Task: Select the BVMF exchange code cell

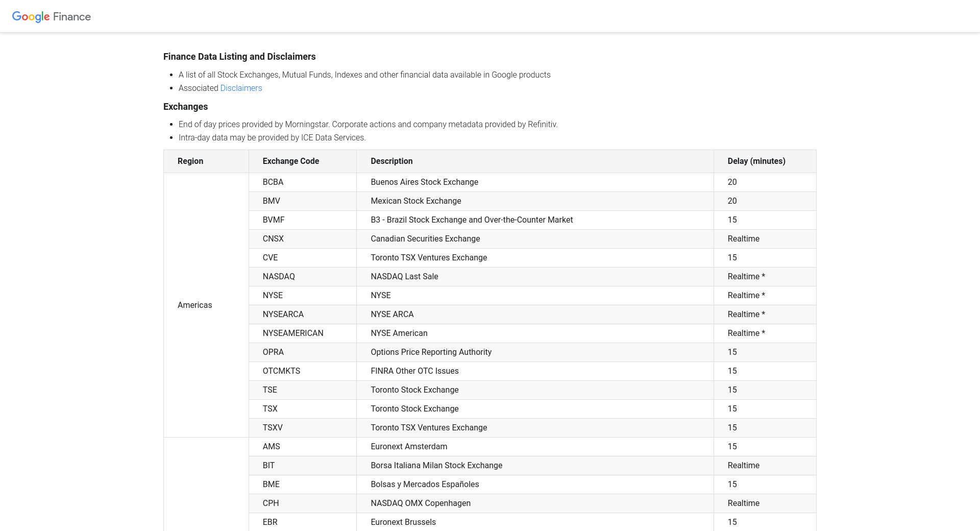Action: (x=274, y=220)
